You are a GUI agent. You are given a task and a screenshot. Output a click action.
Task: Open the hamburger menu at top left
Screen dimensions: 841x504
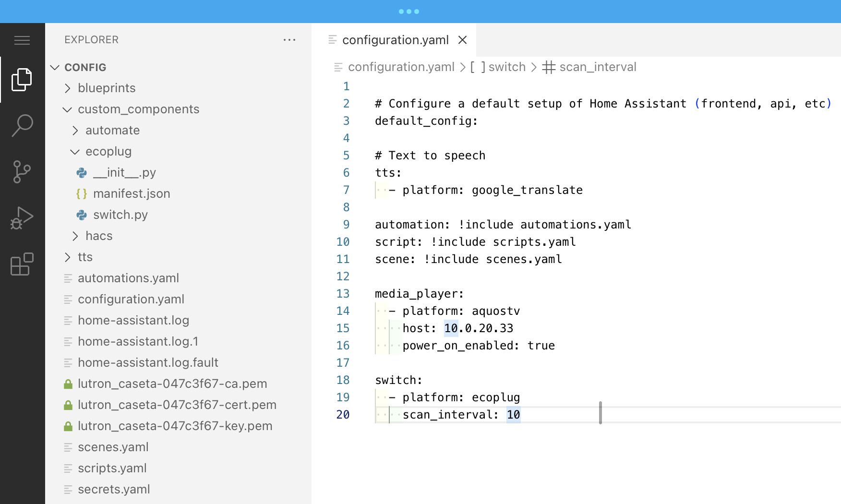click(22, 40)
